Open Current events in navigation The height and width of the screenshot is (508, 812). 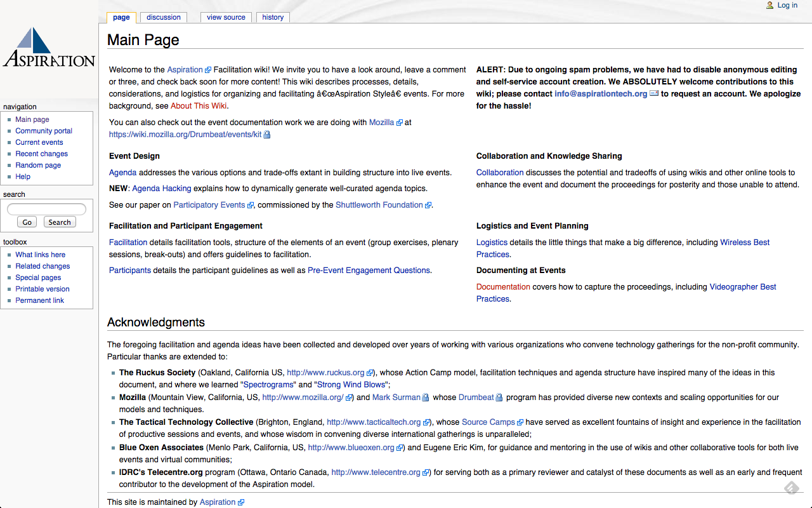pyautogui.click(x=39, y=142)
